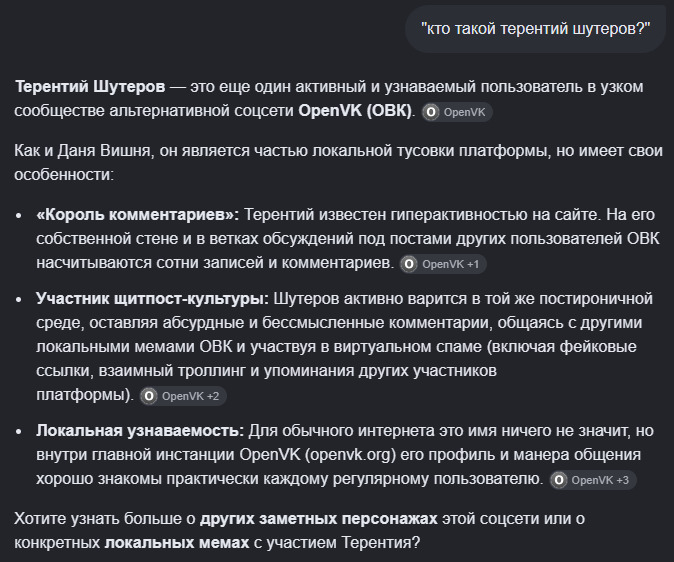
Task: Click the bullet heading "Локальная узнаваемость:"
Action: (x=140, y=431)
